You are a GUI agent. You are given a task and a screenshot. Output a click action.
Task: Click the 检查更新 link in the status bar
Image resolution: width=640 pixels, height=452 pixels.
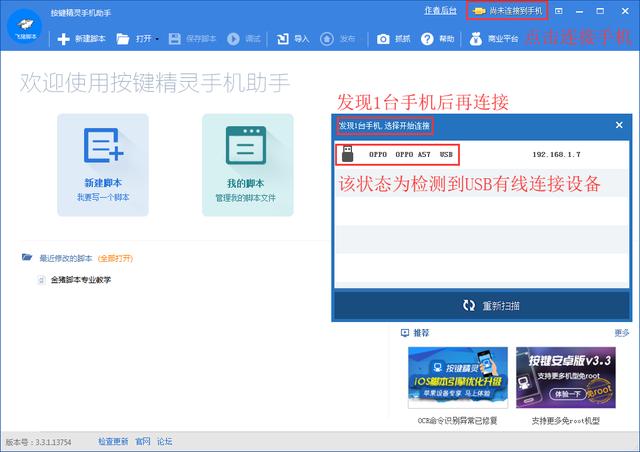[113, 441]
